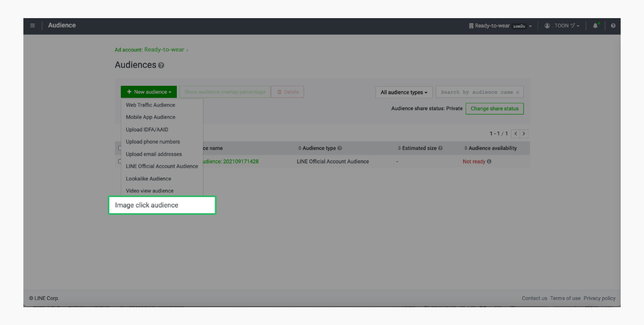644x325 pixels.
Task: Click LINE Official Account Audience table cell
Action: click(333, 161)
